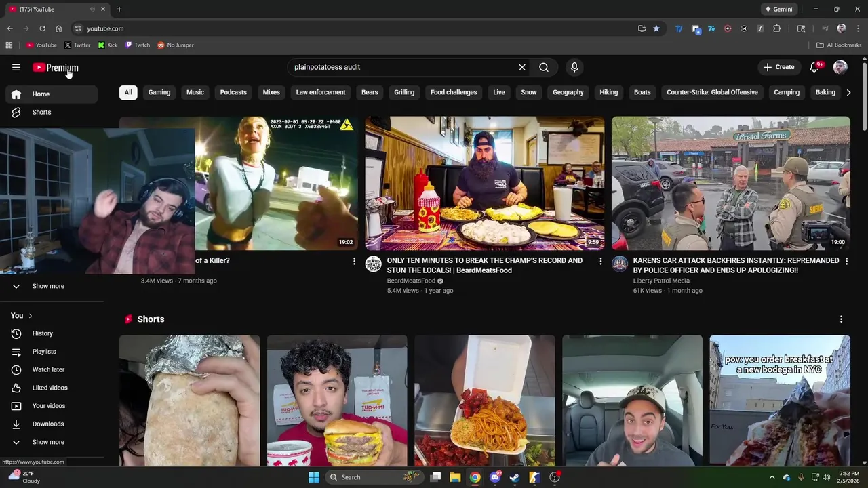This screenshot has width=868, height=488.
Task: Select the Gaming filter chip
Action: [159, 92]
